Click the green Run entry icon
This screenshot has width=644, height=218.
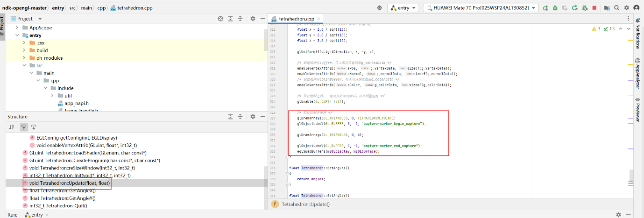pos(546,7)
